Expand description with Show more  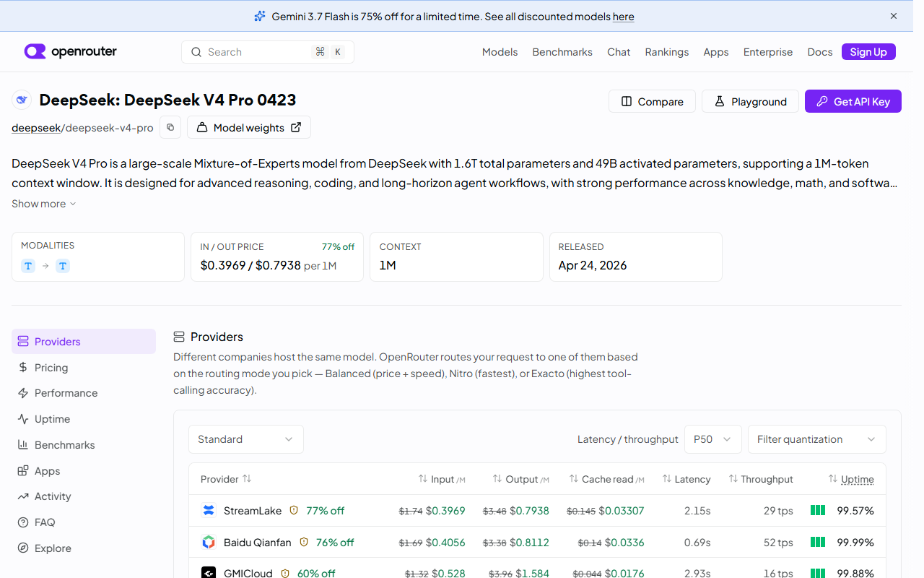[44, 204]
